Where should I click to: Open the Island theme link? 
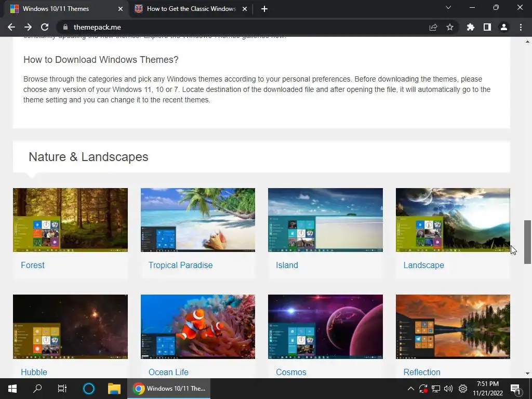pyautogui.click(x=287, y=265)
